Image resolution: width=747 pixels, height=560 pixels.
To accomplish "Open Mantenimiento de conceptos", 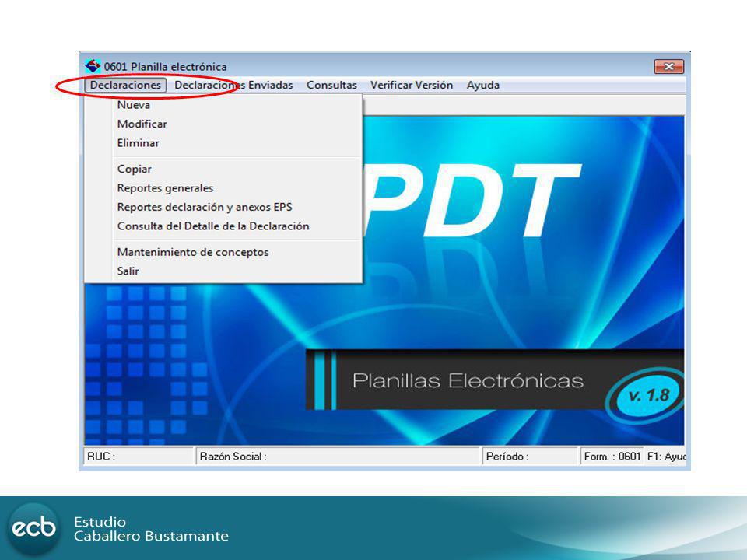I will [223, 252].
